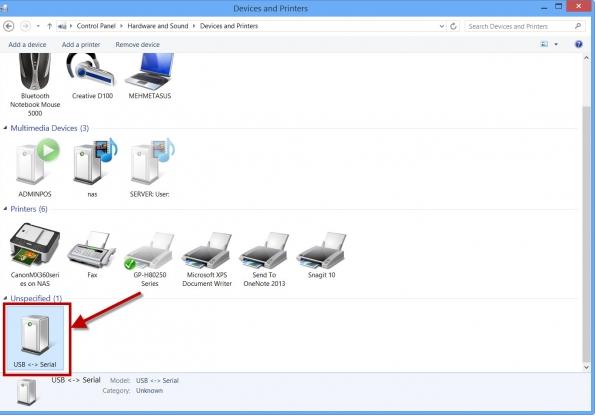The width and height of the screenshot is (596, 416).
Task: Select the USB <-> Serial device
Action: pos(36,338)
